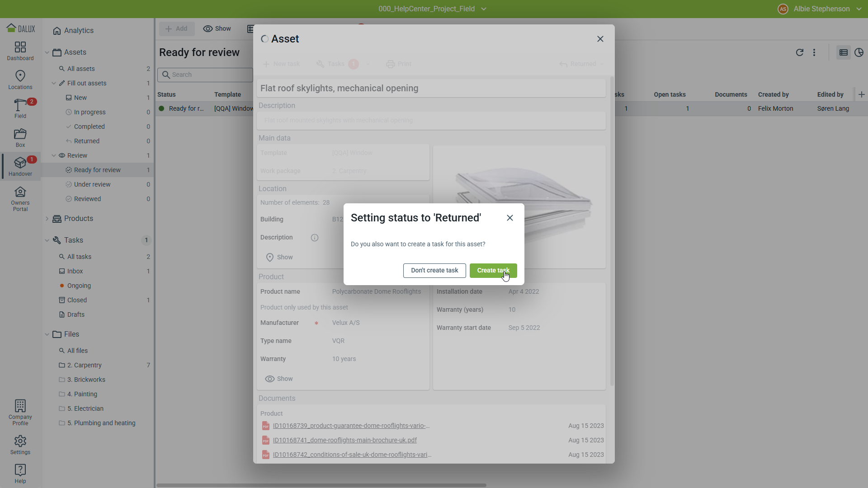The image size is (868, 488).
Task: Open Company Profile icon
Action: click(x=20, y=412)
